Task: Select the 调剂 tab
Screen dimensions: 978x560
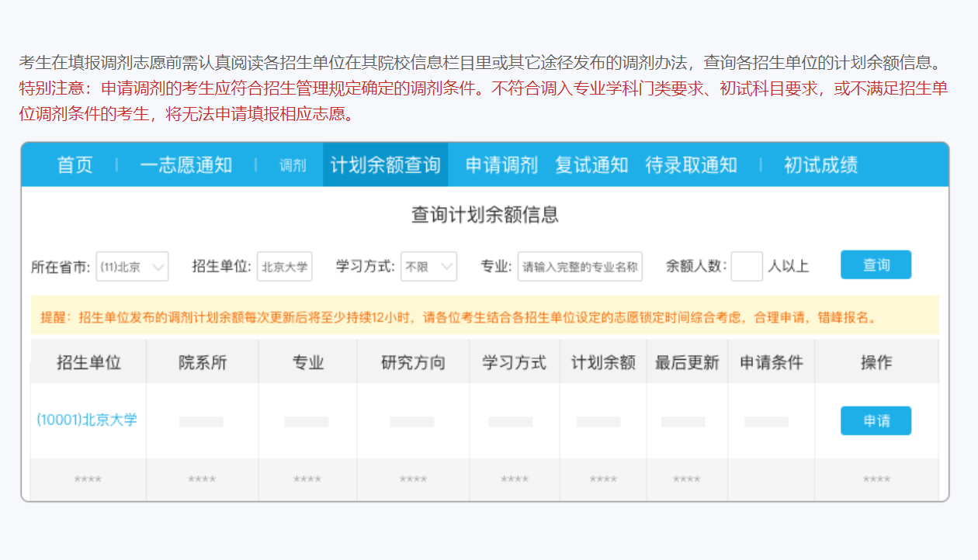Action: 291,166
